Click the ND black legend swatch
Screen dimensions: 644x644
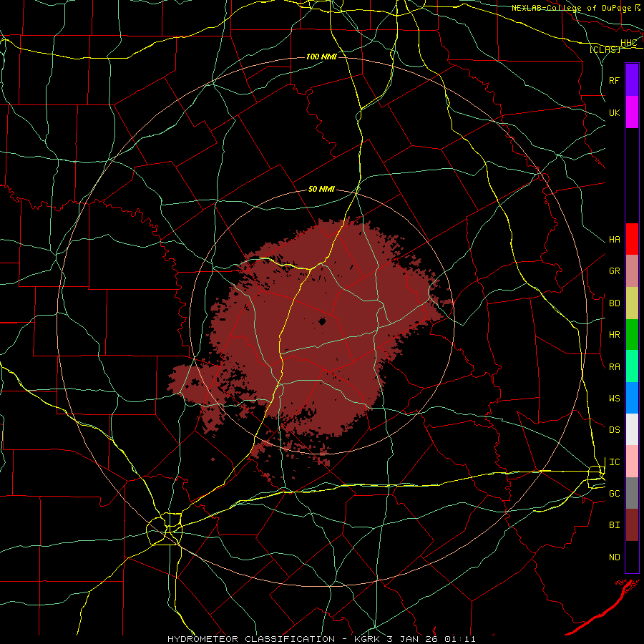pyautogui.click(x=632, y=557)
